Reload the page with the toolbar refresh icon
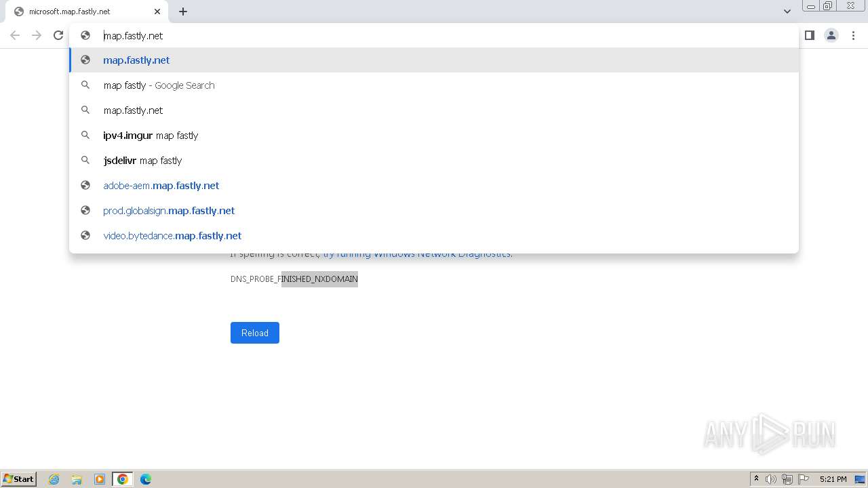 point(58,35)
